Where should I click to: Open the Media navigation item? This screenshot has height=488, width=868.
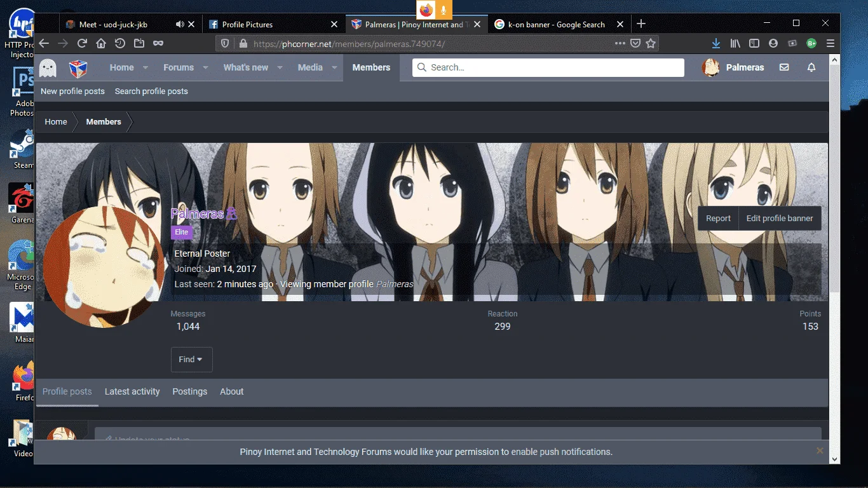click(310, 67)
